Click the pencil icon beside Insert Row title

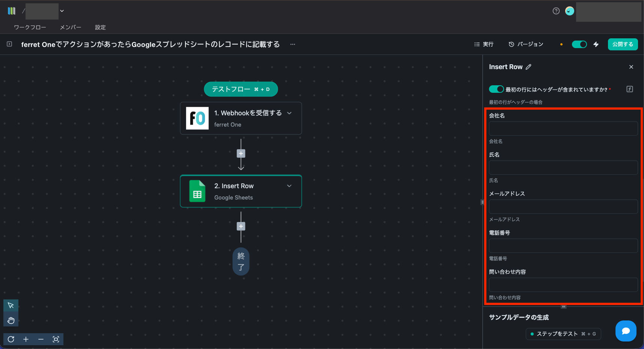click(x=528, y=67)
